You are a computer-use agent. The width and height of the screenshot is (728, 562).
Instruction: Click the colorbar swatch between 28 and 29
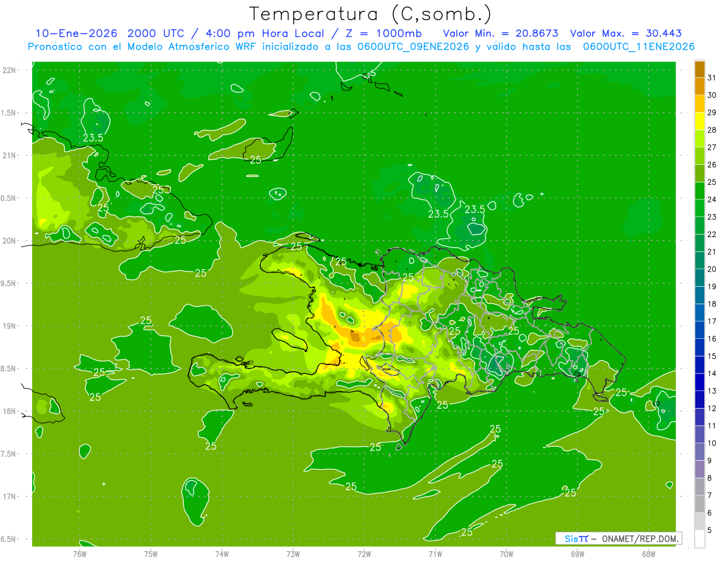(699, 121)
